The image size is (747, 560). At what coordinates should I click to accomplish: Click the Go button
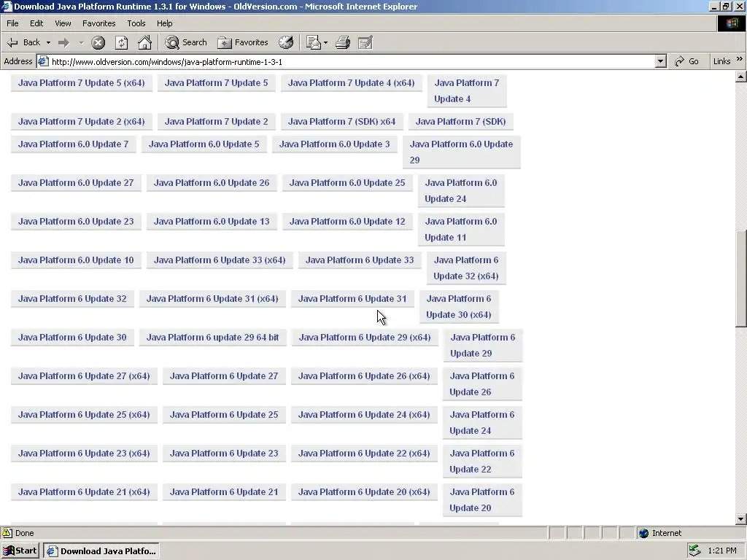pos(686,61)
